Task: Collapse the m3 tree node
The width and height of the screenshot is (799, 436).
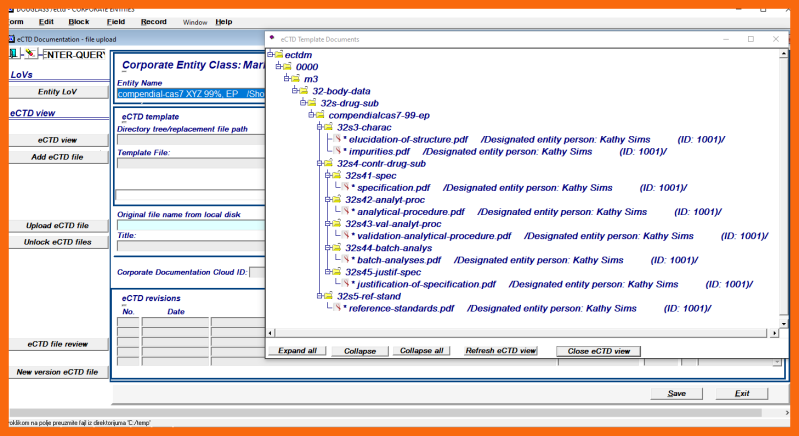Action: coord(287,78)
